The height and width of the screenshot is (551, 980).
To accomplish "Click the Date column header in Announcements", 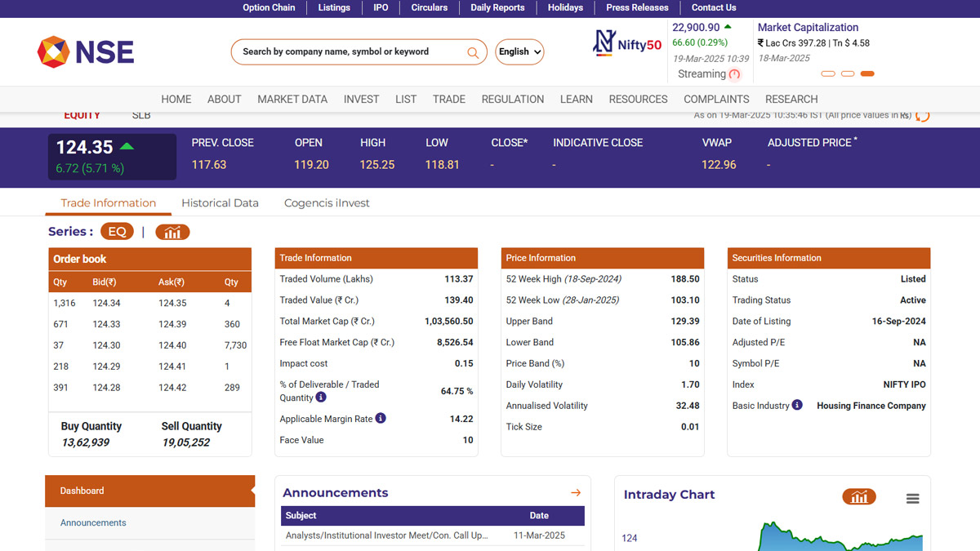I will click(x=539, y=516).
